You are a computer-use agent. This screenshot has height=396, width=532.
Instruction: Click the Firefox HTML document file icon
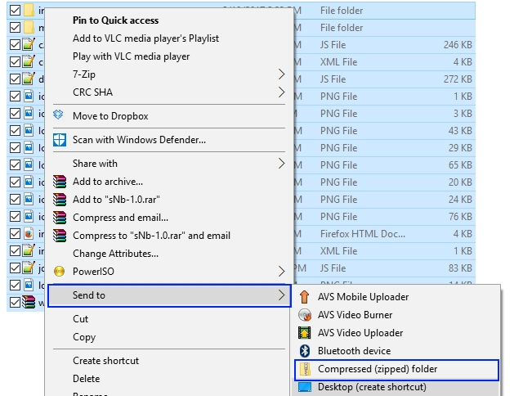(x=29, y=234)
